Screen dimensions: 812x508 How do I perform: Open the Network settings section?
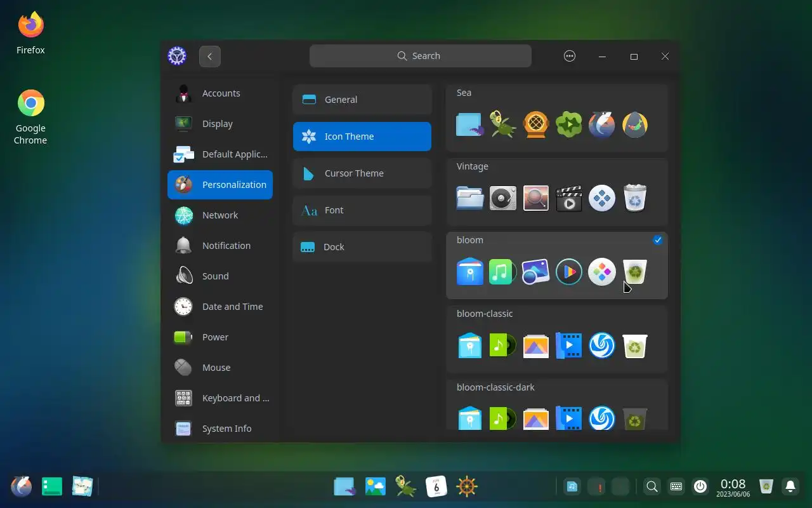click(220, 215)
